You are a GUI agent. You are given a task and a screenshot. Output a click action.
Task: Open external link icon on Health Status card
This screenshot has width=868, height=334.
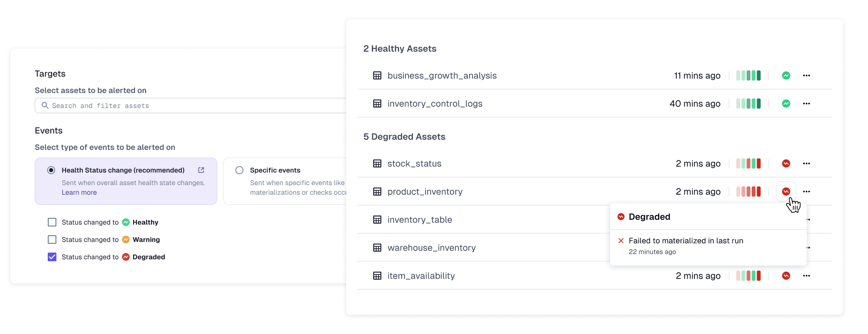[201, 170]
